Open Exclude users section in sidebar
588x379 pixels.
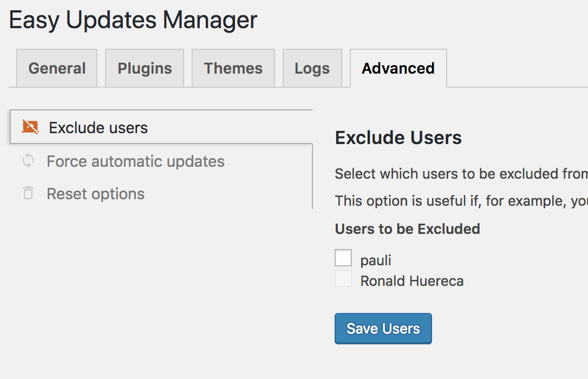click(161, 127)
